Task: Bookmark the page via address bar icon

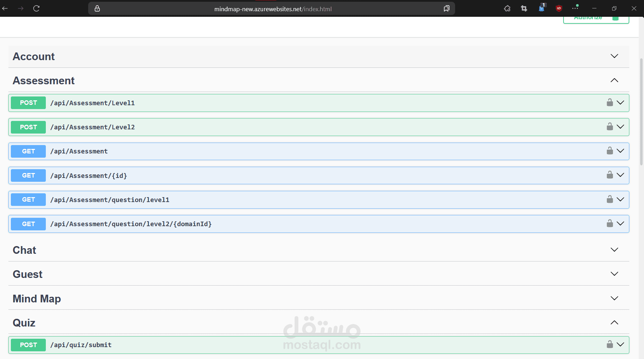Action: [x=446, y=8]
